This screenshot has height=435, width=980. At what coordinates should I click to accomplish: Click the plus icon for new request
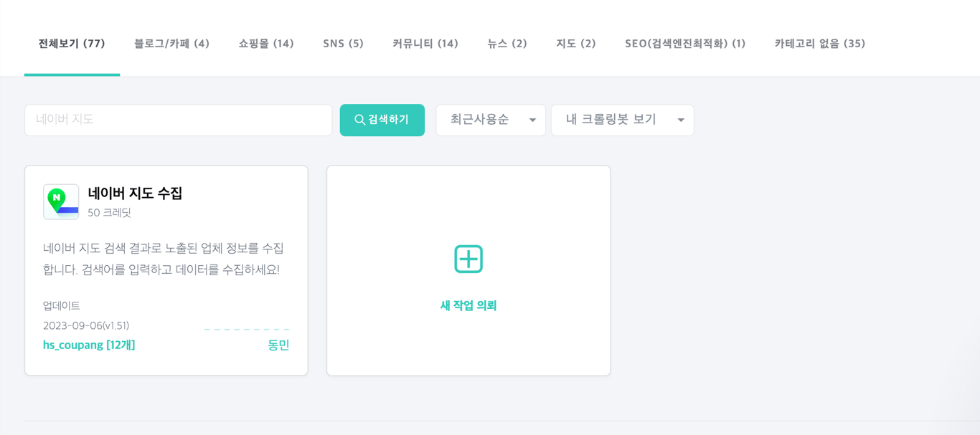[x=468, y=259]
